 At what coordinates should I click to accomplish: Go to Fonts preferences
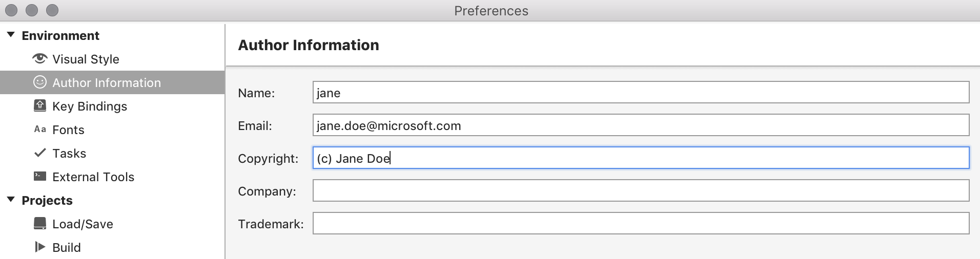pos(68,130)
